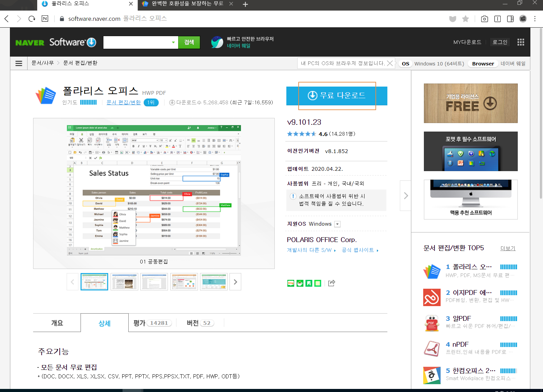Open the hamburger category menu
Screen dimensions: 543x392
(19, 63)
